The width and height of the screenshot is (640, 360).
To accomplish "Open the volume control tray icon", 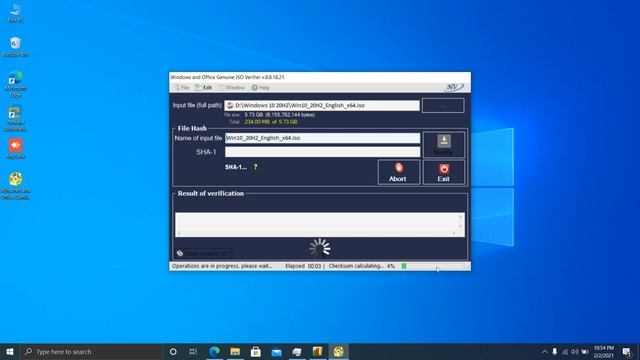I will pos(575,352).
